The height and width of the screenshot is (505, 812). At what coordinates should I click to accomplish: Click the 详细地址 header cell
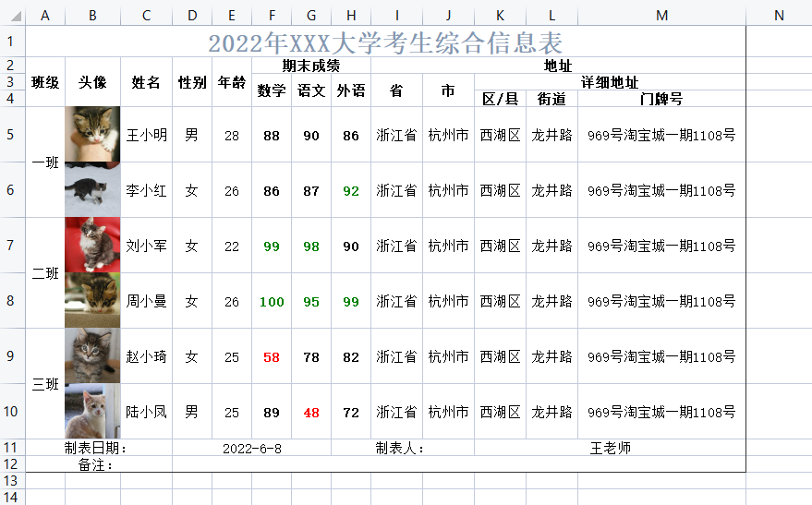pos(610,82)
